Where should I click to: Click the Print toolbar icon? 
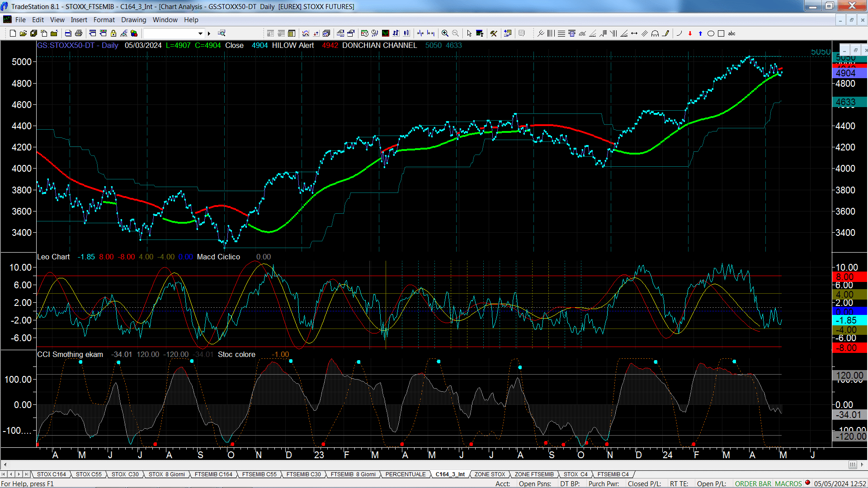[x=79, y=33]
